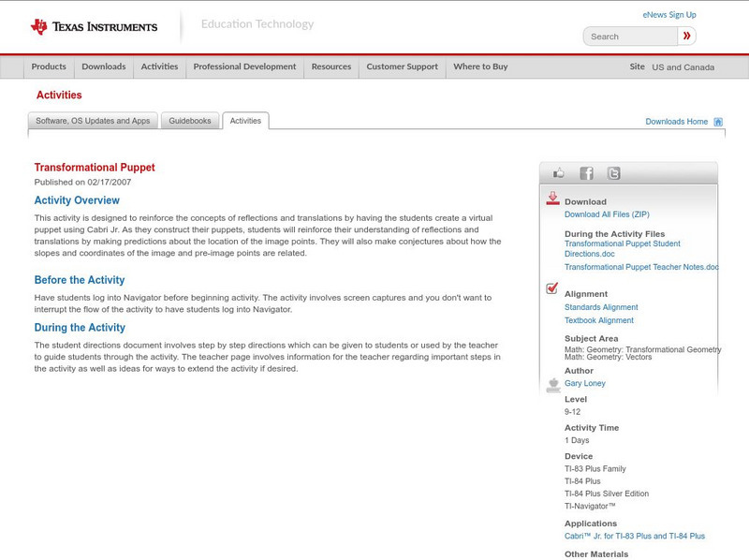Click the 'TI-Navigator' device entry
The height and width of the screenshot is (560, 749).
click(x=590, y=506)
